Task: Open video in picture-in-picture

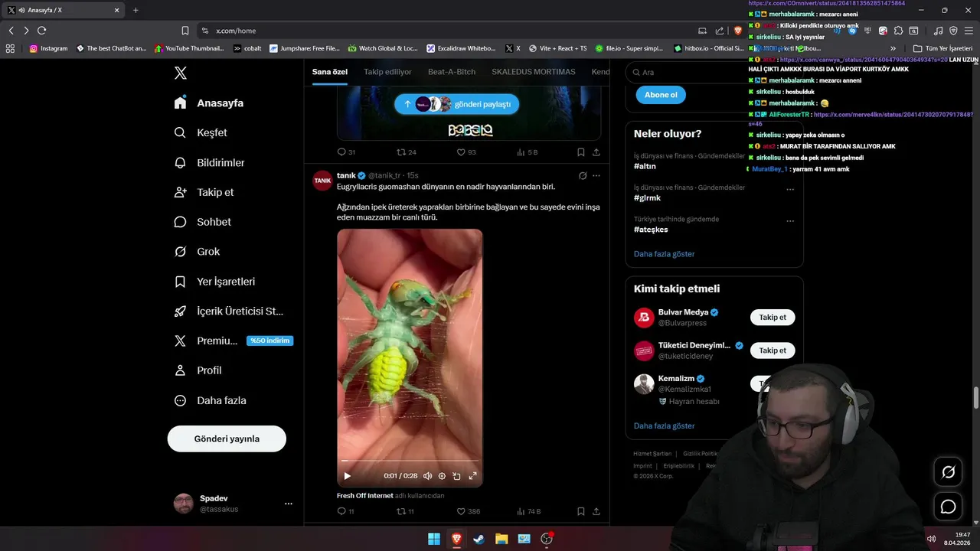Action: pos(456,476)
